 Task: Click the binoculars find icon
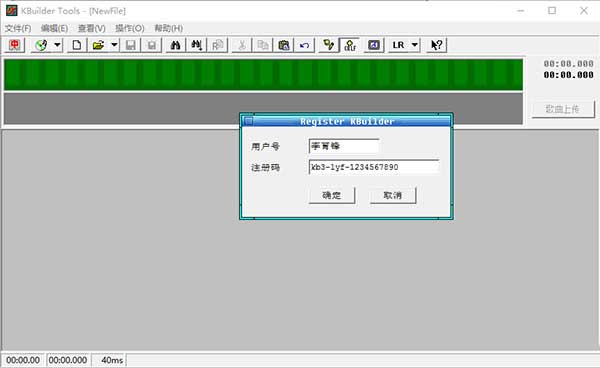click(x=176, y=45)
